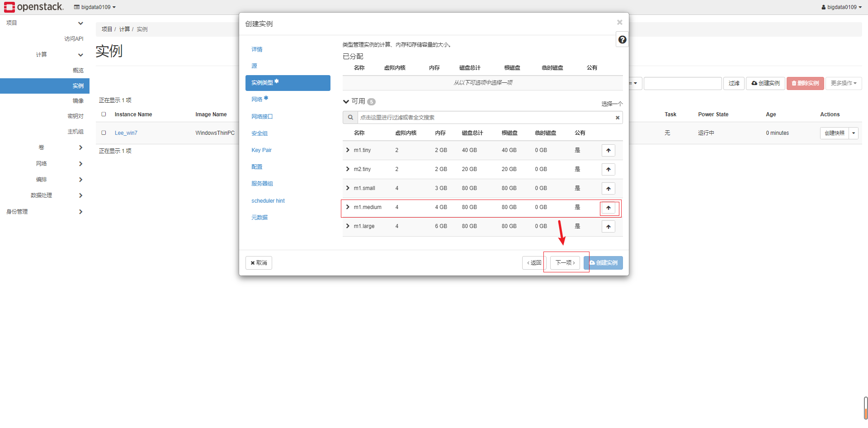868x428 pixels.
Task: Expand m1.large flavor details
Action: [x=348, y=226]
